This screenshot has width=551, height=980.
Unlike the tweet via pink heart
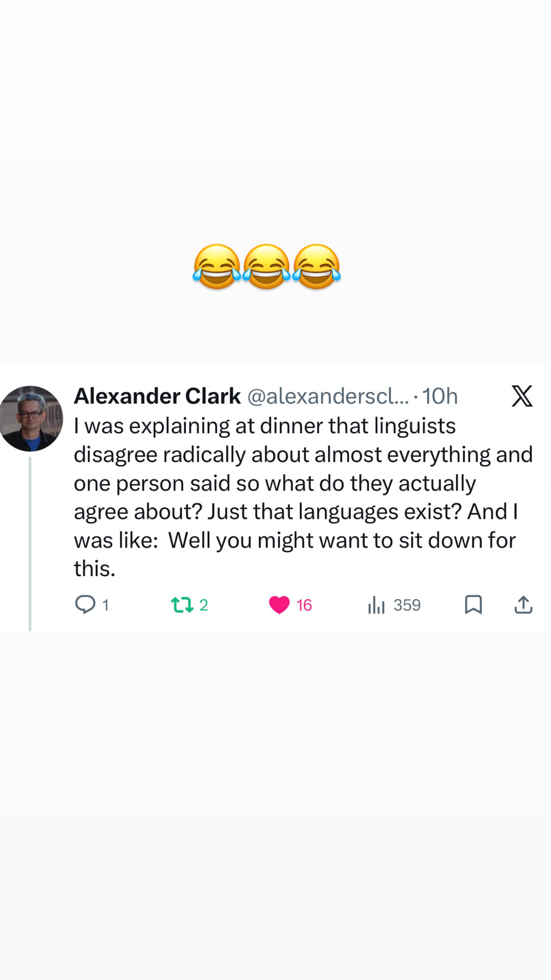pyautogui.click(x=279, y=605)
